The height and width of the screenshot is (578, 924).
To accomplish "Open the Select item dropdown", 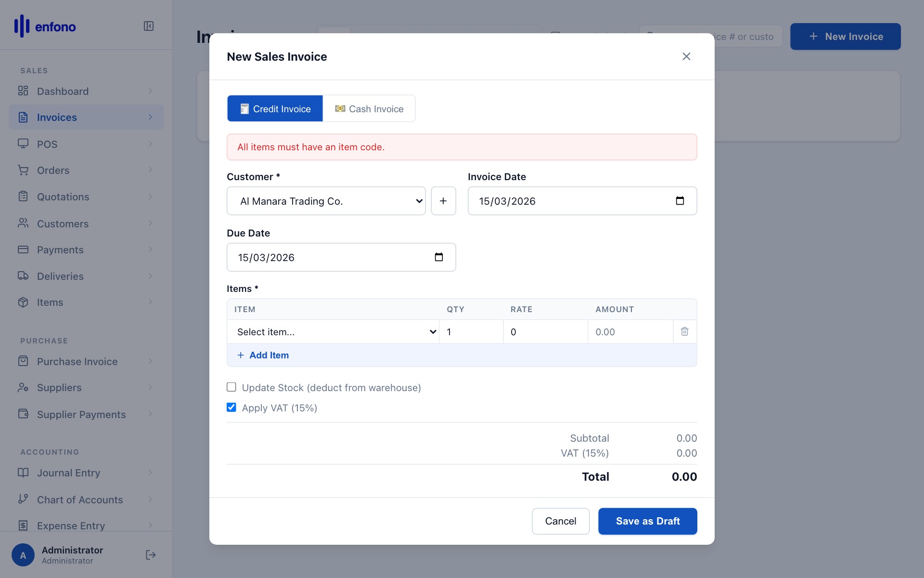I will pyautogui.click(x=334, y=331).
